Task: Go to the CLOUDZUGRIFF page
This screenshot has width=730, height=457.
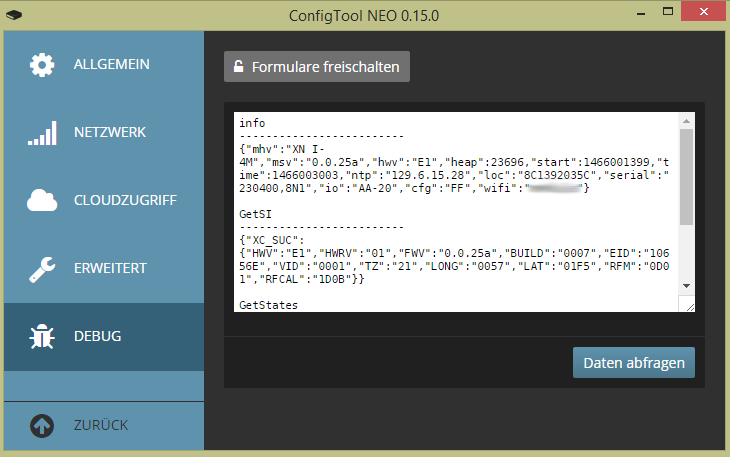Action: (125, 200)
